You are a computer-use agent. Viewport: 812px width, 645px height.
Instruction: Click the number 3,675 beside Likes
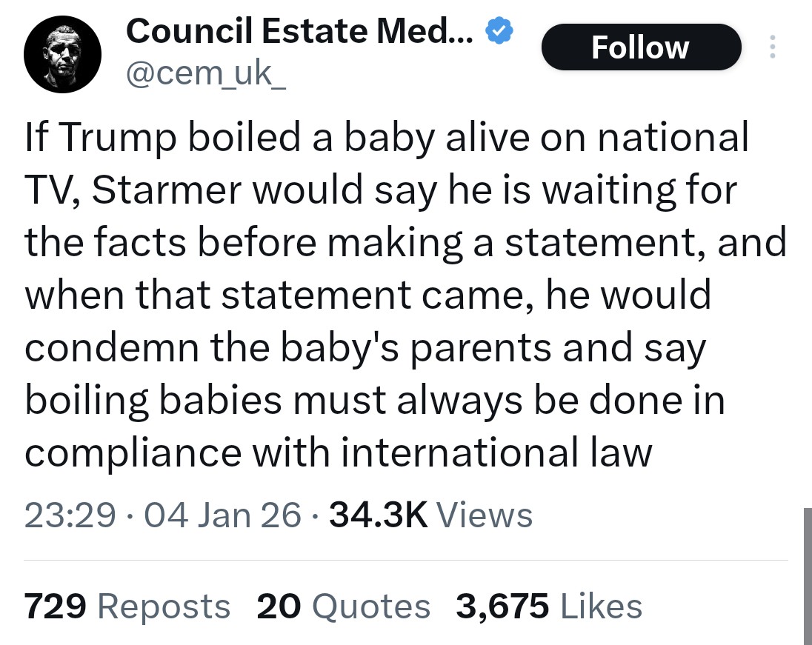coord(502,606)
